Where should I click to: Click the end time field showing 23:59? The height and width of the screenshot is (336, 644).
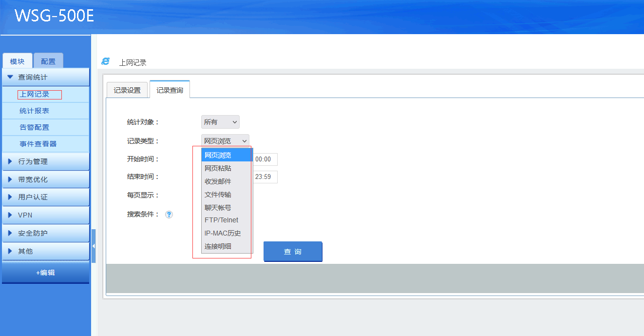click(x=265, y=177)
